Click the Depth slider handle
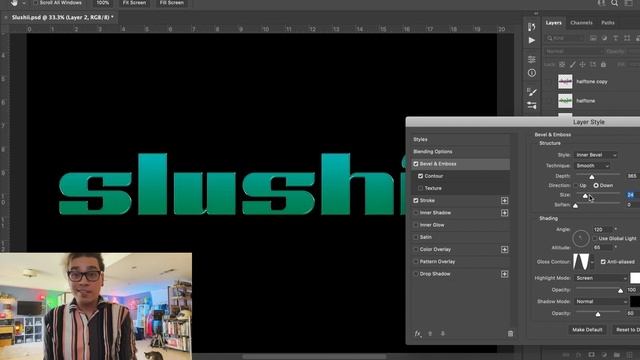 click(592, 177)
